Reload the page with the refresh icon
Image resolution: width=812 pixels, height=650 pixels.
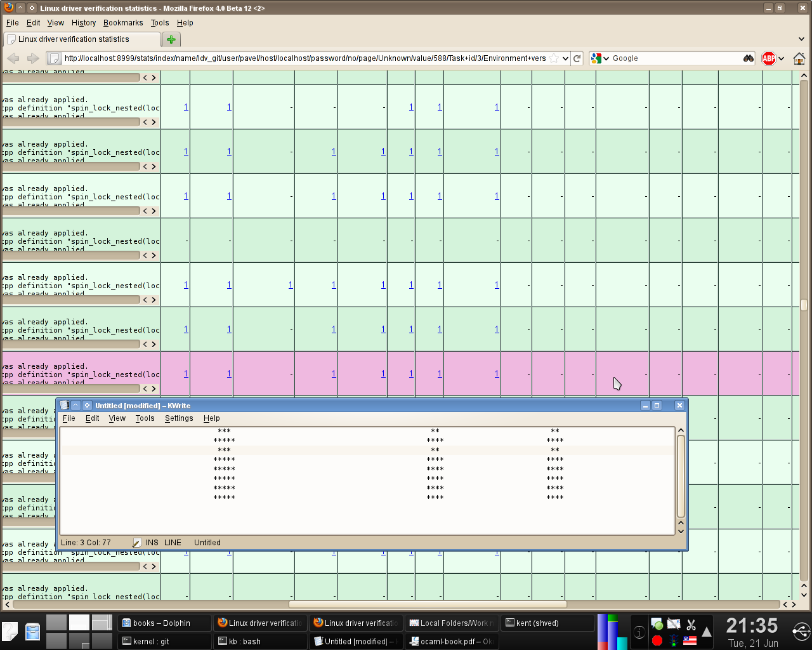click(x=577, y=58)
